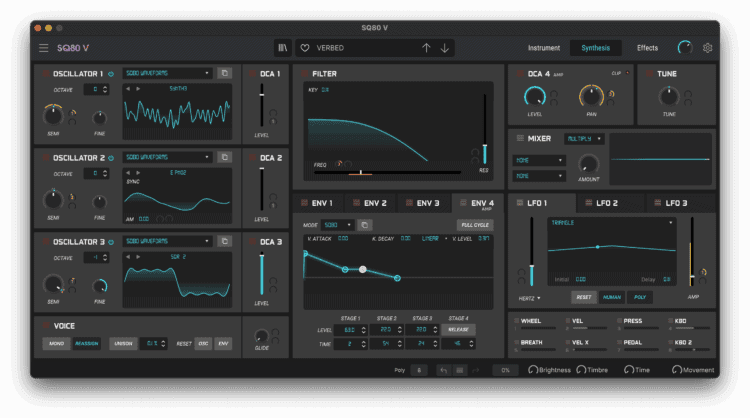Click the Brightness macro knob
The height and width of the screenshot is (418, 750).
coord(532,370)
